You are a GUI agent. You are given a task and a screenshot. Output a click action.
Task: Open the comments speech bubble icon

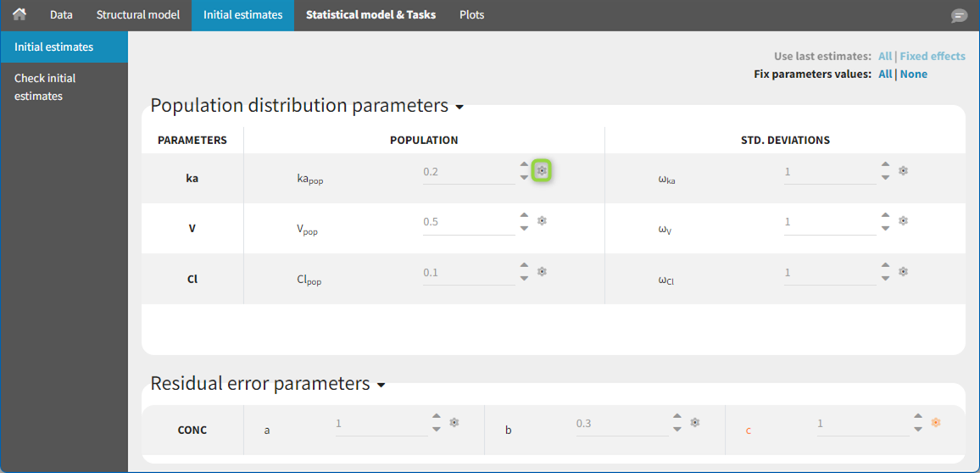959,16
